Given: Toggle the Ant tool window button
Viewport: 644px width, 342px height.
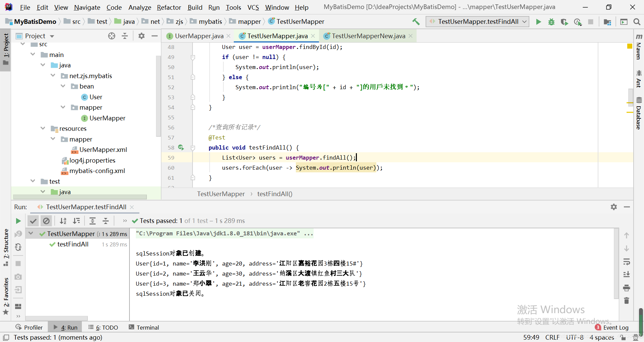Looking at the screenshot, I should (639, 78).
